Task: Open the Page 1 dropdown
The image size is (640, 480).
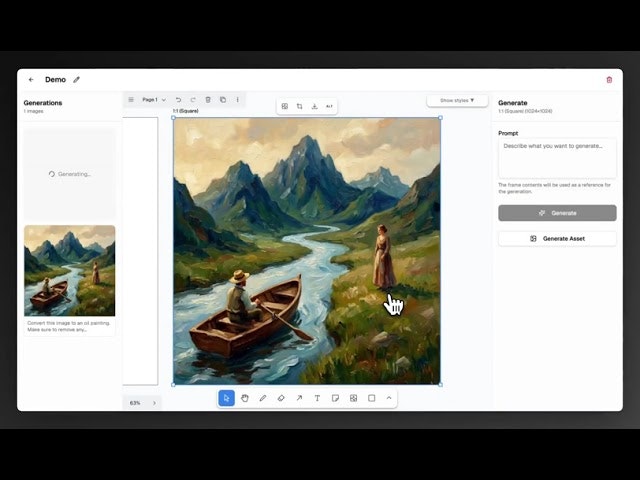Action: coord(153,100)
